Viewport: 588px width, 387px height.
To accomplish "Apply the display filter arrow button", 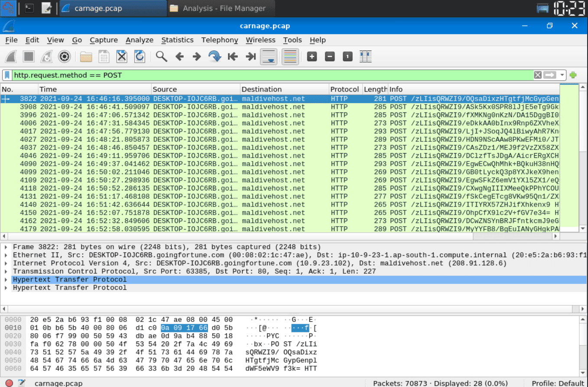I will click(x=550, y=75).
